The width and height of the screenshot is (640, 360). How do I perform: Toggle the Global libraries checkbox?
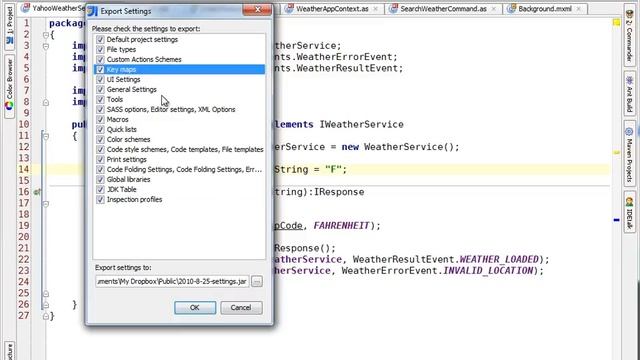pyautogui.click(x=100, y=180)
